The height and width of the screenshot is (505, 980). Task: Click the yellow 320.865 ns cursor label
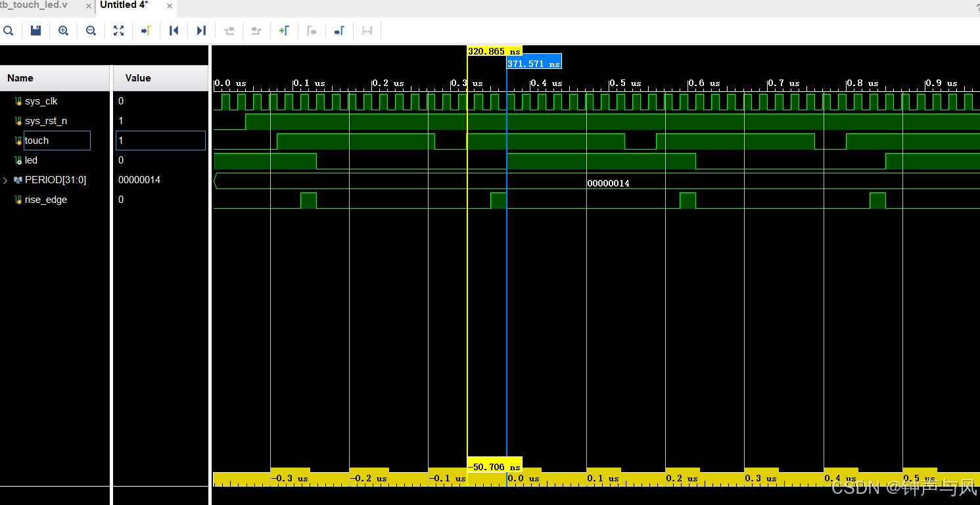tap(494, 51)
